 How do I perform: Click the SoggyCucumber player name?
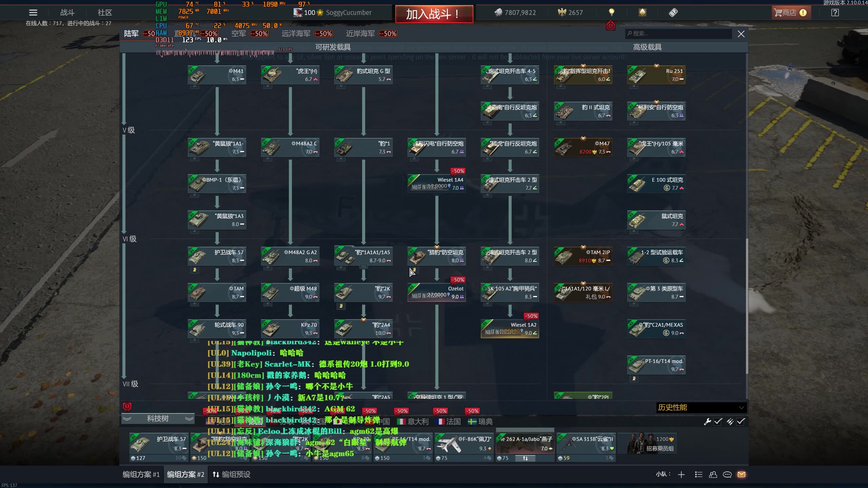pyautogui.click(x=349, y=13)
